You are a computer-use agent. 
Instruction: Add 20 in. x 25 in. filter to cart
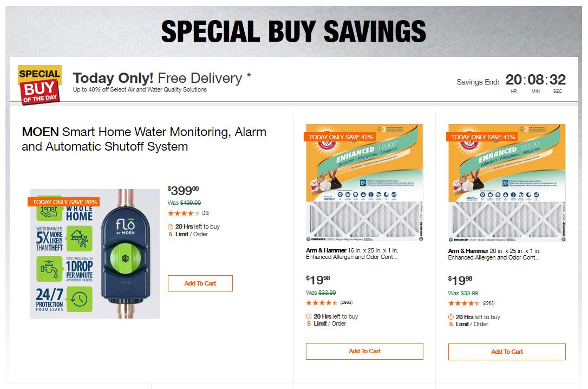pyautogui.click(x=507, y=351)
